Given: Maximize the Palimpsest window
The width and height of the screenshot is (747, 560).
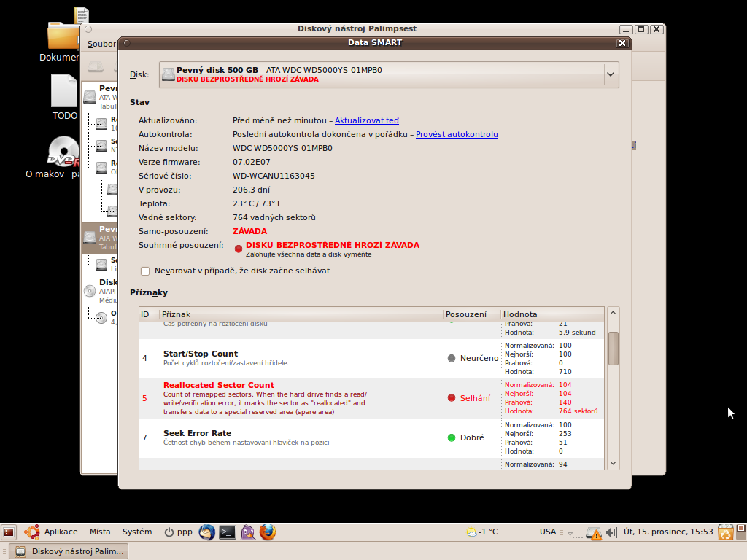Looking at the screenshot, I should pyautogui.click(x=641, y=29).
